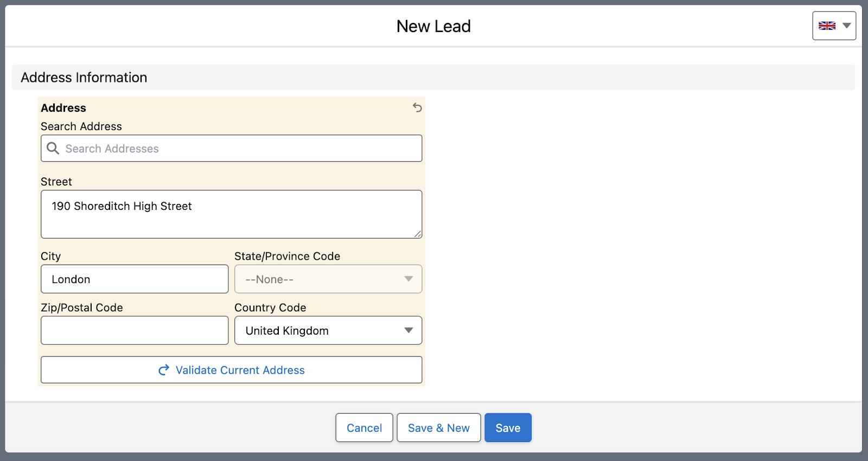This screenshot has width=868, height=461.
Task: Click the redo arrow icon beside Validate
Action: 163,370
